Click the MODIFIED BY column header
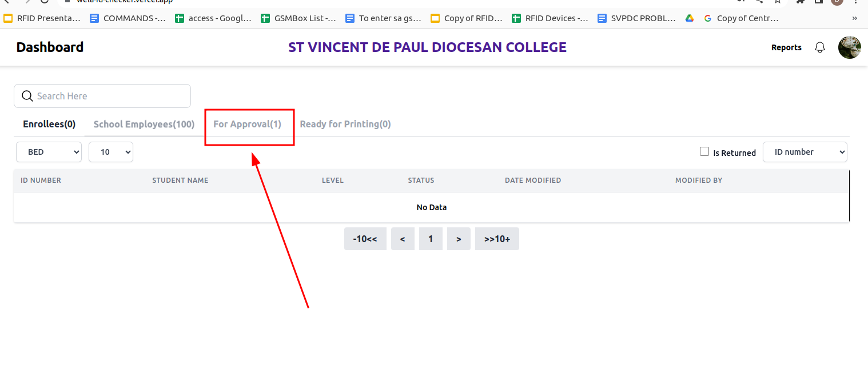 (699, 181)
